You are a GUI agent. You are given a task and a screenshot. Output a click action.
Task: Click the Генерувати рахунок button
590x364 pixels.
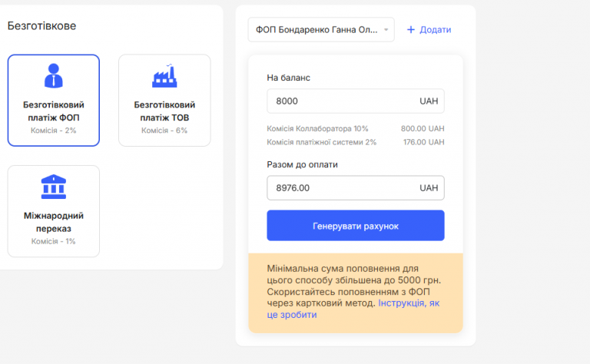pyautogui.click(x=356, y=226)
